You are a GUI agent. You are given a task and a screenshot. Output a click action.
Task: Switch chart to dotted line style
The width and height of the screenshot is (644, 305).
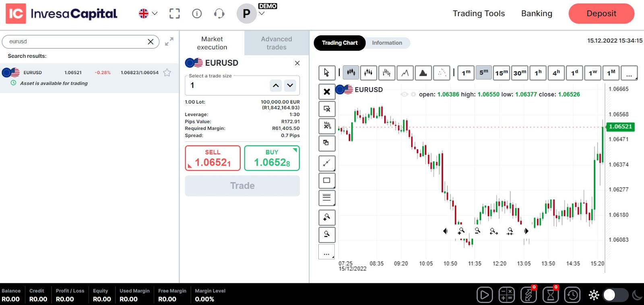click(442, 73)
